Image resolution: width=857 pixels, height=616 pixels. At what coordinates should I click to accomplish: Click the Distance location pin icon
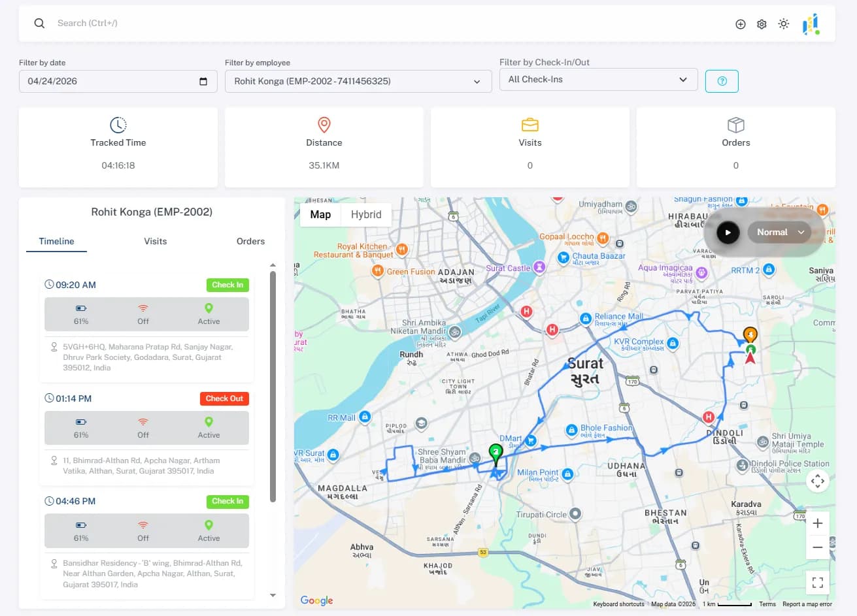click(x=324, y=125)
